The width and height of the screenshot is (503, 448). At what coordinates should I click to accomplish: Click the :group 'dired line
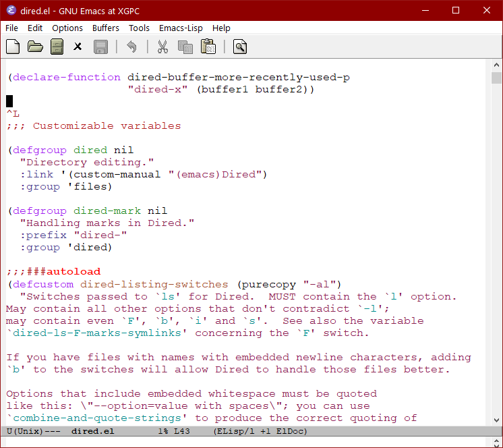coord(66,248)
